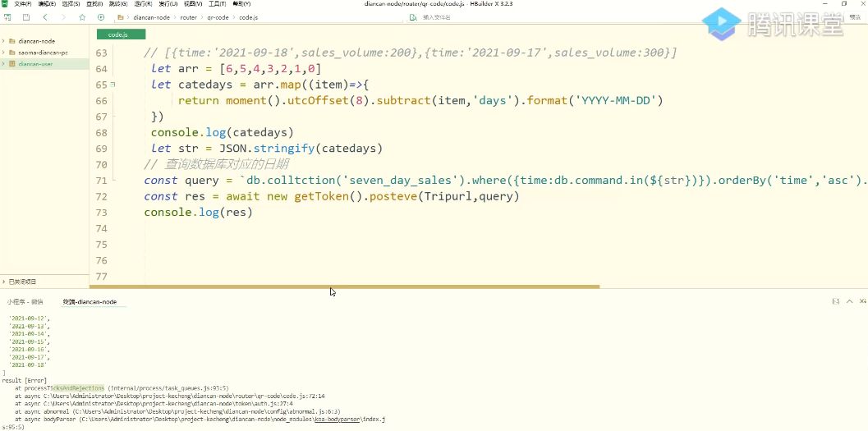Click the new file toolbar icon
Image resolution: width=868 pixels, height=431 pixels.
tap(7, 17)
